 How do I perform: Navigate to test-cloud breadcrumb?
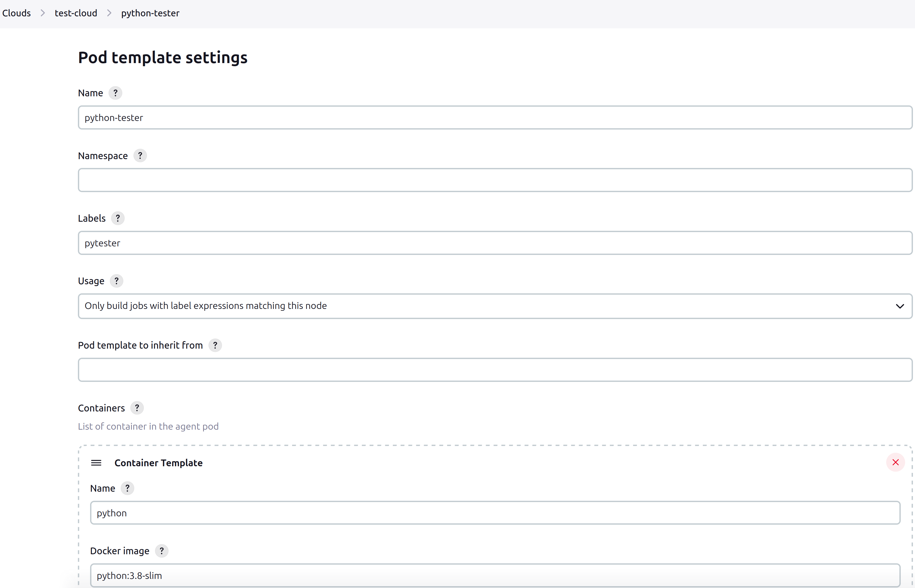click(x=76, y=13)
